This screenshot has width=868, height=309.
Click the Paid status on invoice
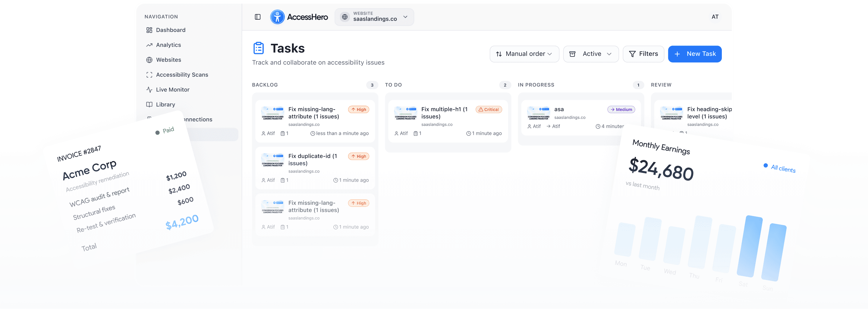[165, 131]
